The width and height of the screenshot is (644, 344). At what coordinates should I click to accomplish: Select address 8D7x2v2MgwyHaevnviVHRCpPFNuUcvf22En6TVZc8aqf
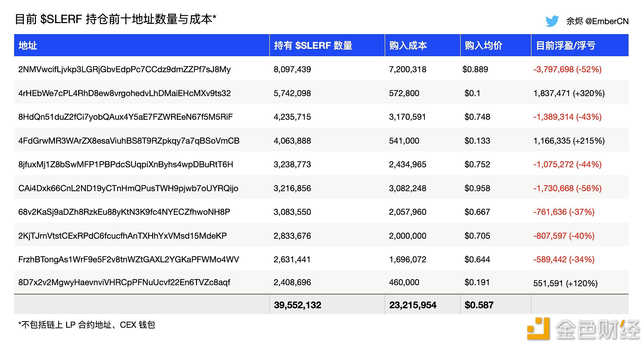click(x=124, y=282)
